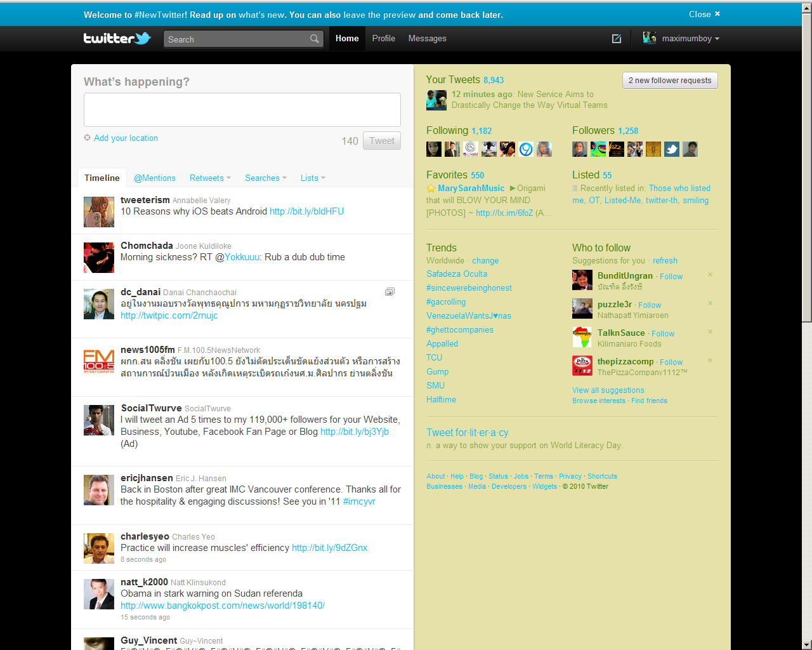This screenshot has width=812, height=650.
Task: Switch to the @Mentions tab
Action: 155,178
